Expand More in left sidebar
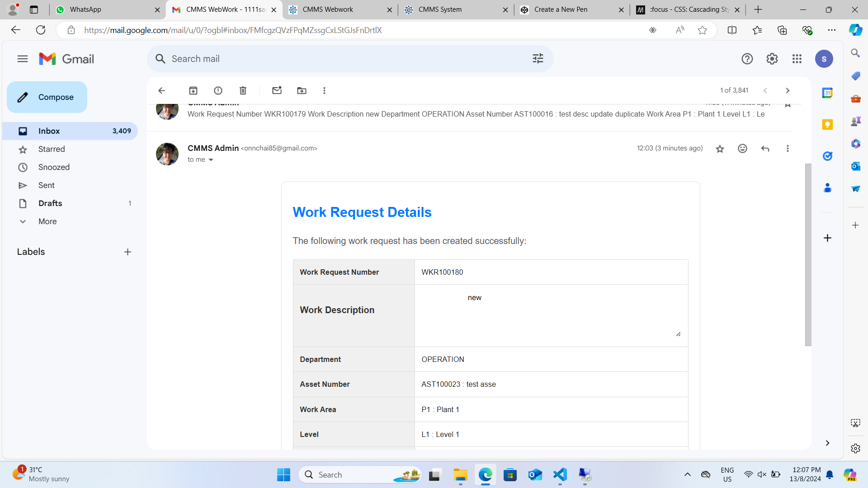Viewport: 868px width, 488px height. [47, 221]
